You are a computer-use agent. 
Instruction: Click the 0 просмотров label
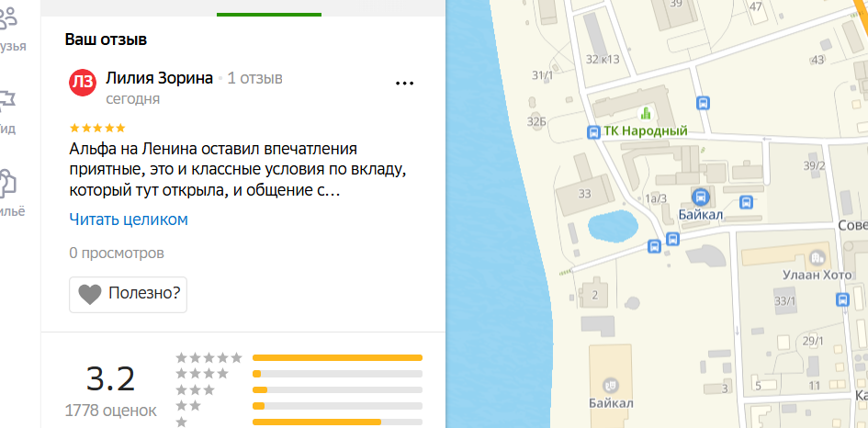pos(117,253)
